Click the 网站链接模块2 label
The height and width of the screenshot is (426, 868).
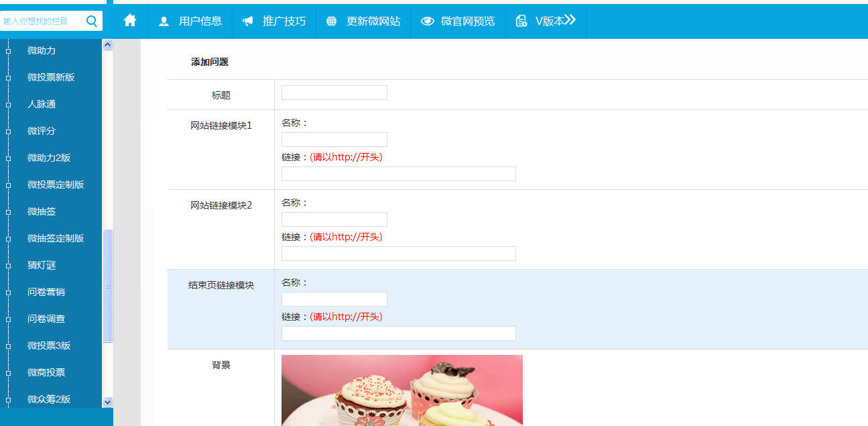(221, 205)
